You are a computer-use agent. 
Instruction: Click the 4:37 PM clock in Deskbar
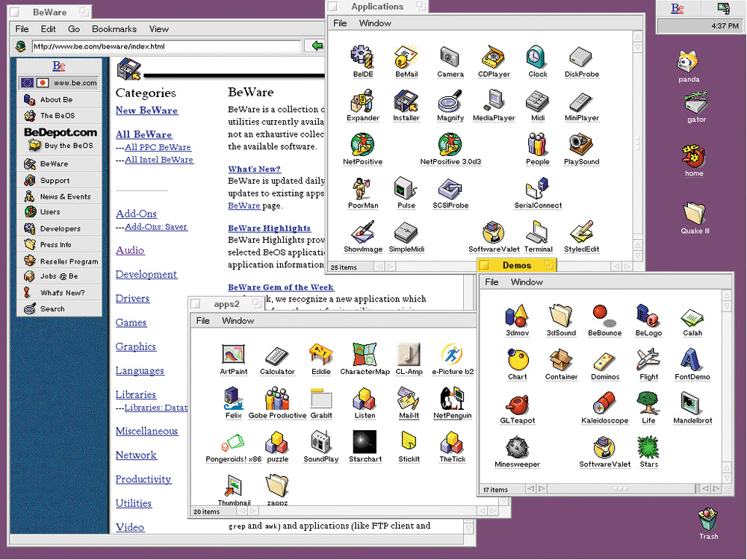(x=725, y=25)
